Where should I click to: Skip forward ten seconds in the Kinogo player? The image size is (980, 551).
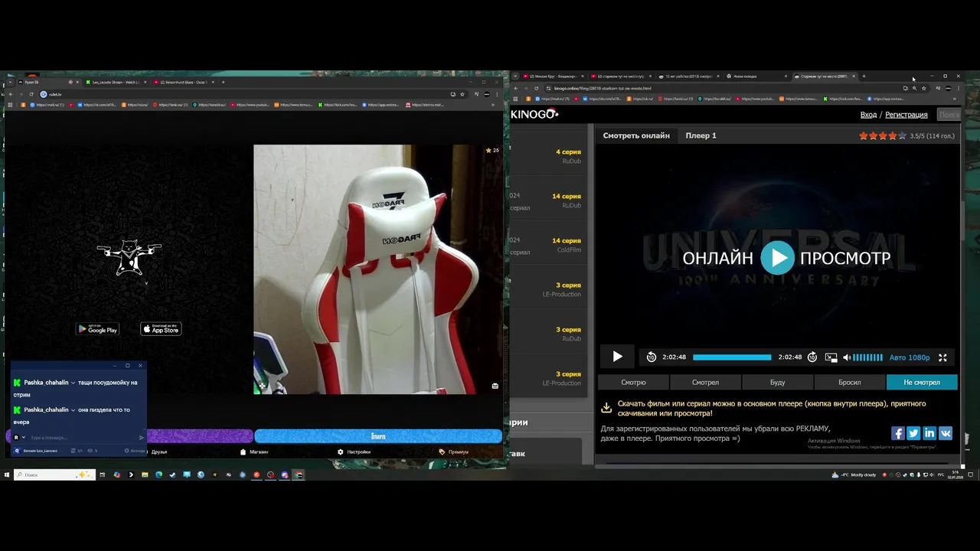tap(812, 357)
